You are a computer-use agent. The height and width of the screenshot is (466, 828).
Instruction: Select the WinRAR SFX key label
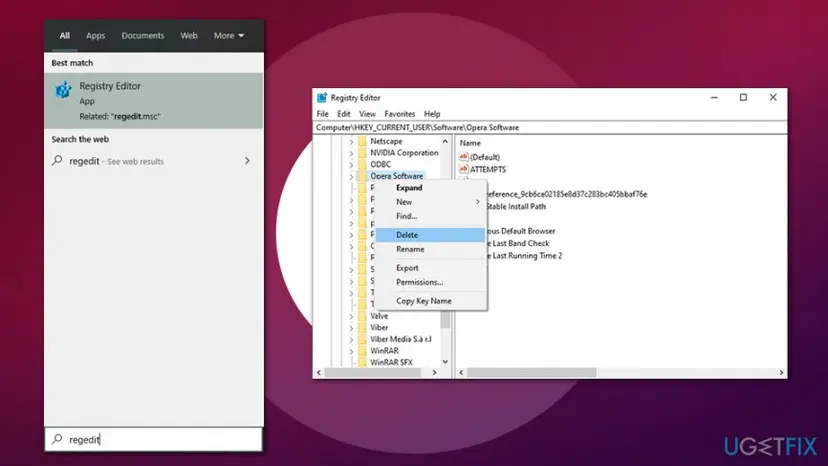391,362
